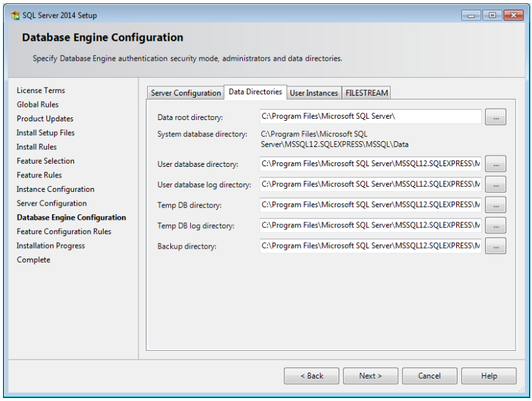
Task: Select the Instance Configuration step
Action: [55, 189]
